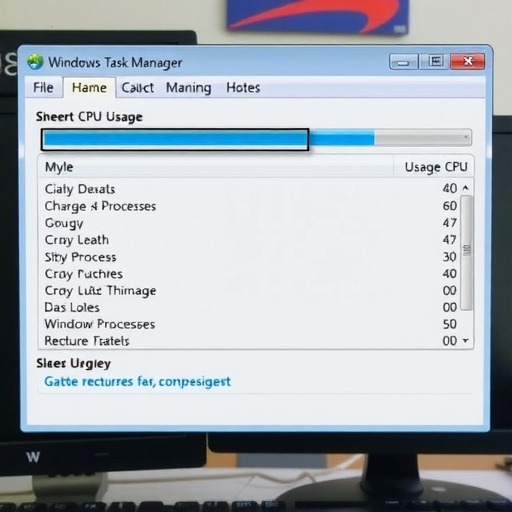Switch to the Hame tab
The width and height of the screenshot is (512, 512).
89,88
